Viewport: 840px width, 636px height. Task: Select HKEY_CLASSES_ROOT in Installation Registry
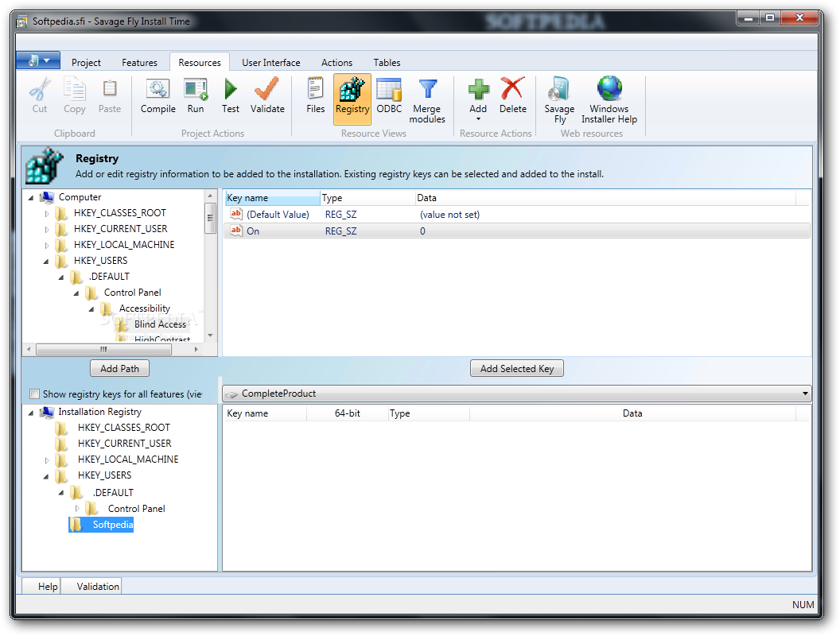coord(124,428)
